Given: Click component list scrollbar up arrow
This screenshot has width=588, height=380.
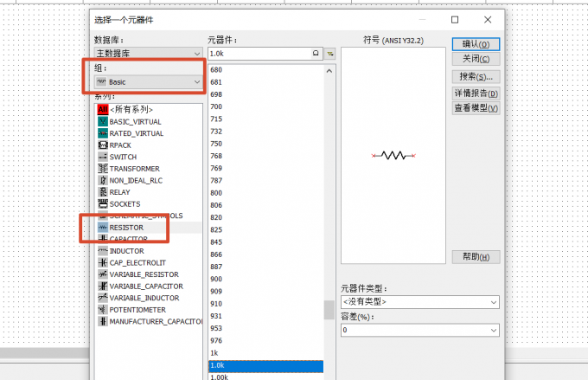Looking at the screenshot, I should point(329,71).
